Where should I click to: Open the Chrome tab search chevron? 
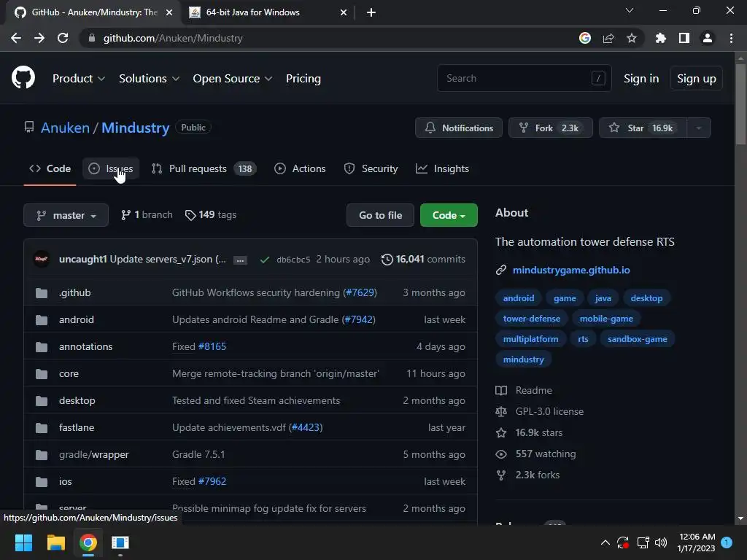pos(630,10)
